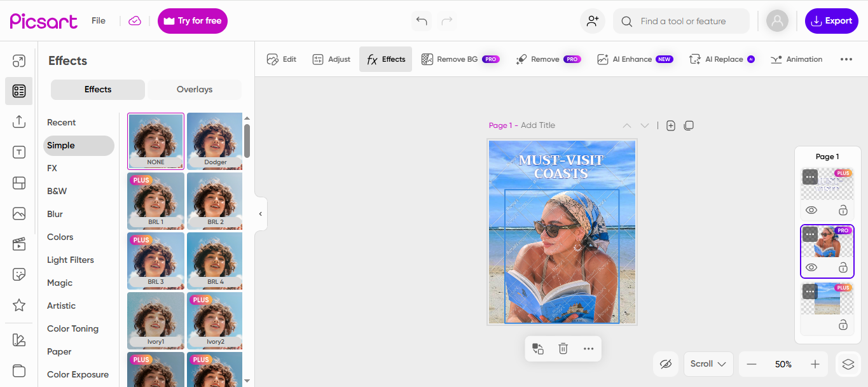868x387 pixels.
Task: Apply the BRL 2 effect thumbnail
Action: (215, 201)
